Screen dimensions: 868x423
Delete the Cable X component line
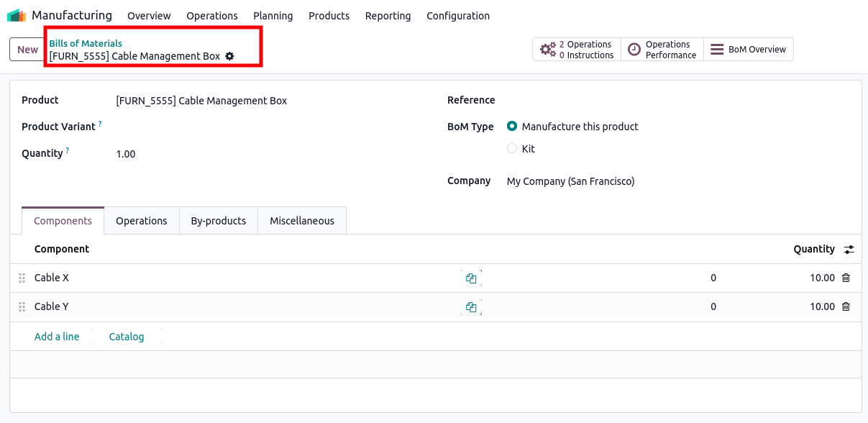(x=846, y=278)
